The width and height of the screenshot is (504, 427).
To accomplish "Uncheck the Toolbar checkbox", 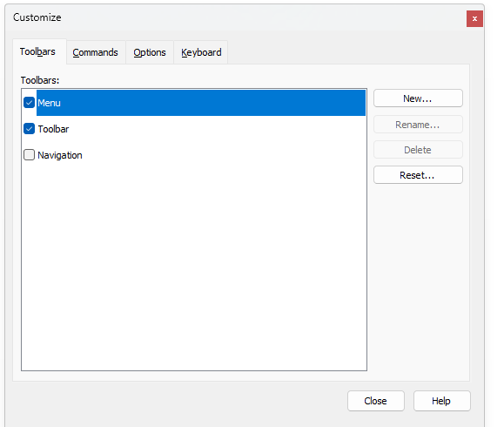I will 29,129.
